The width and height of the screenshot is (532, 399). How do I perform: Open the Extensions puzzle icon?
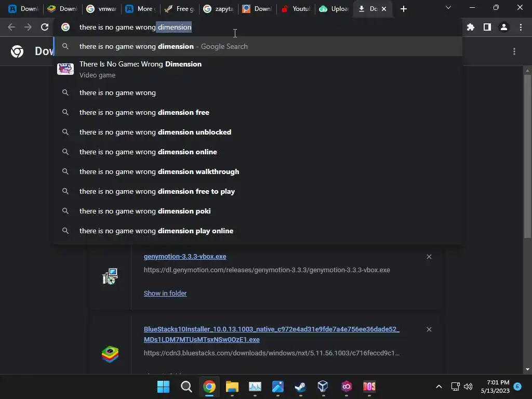tap(470, 27)
